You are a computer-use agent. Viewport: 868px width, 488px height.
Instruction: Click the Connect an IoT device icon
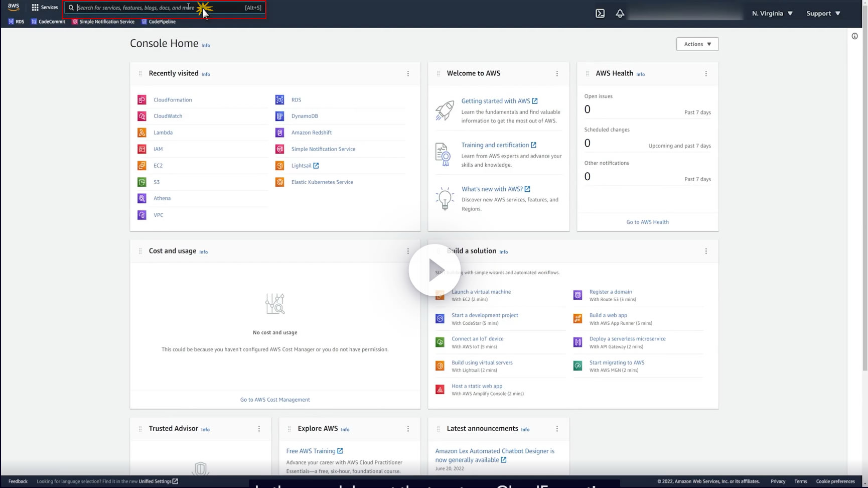[x=440, y=342]
